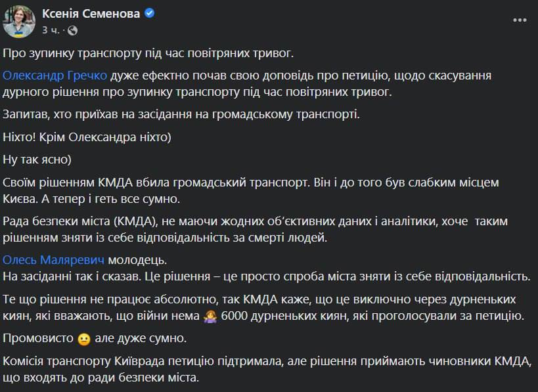Click the text "молодець" after Олесь Маляревич
The width and height of the screenshot is (538, 392).
[131, 259]
